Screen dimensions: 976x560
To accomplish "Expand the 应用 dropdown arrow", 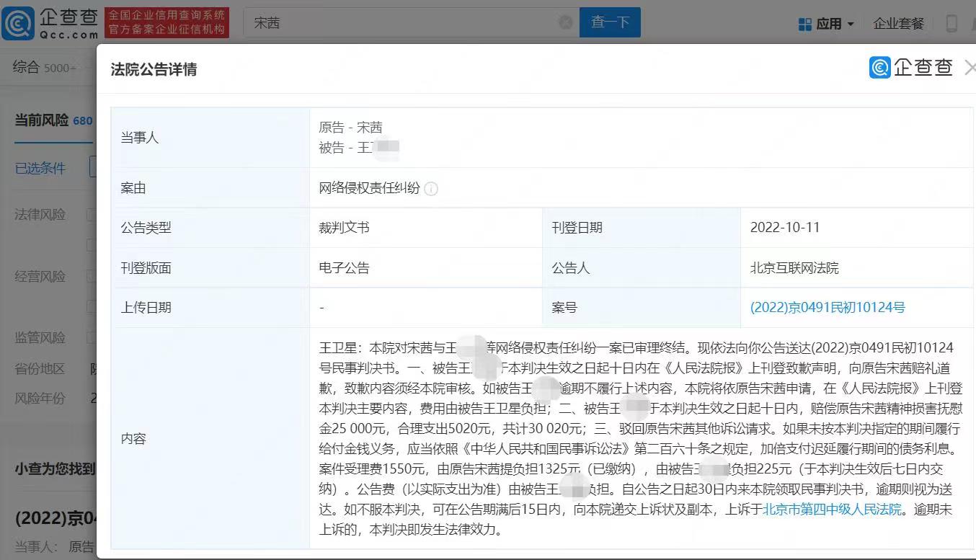I will click(851, 25).
